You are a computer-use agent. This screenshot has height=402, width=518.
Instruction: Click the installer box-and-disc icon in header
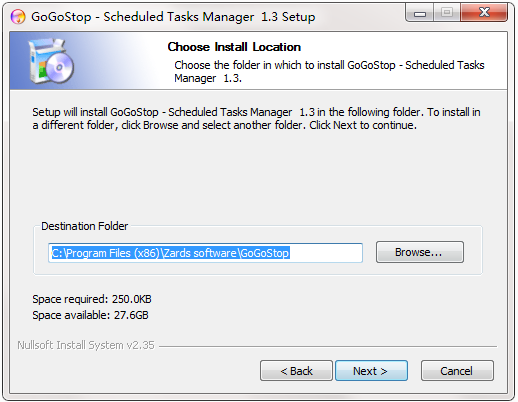click(x=51, y=61)
